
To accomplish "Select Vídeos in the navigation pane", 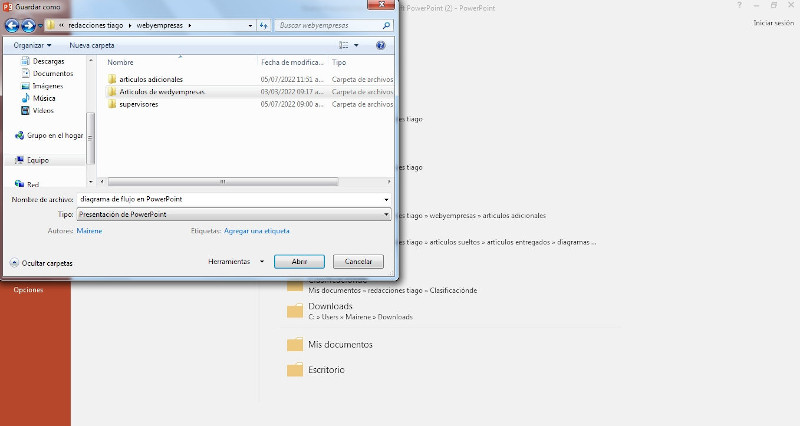I will 38,110.
